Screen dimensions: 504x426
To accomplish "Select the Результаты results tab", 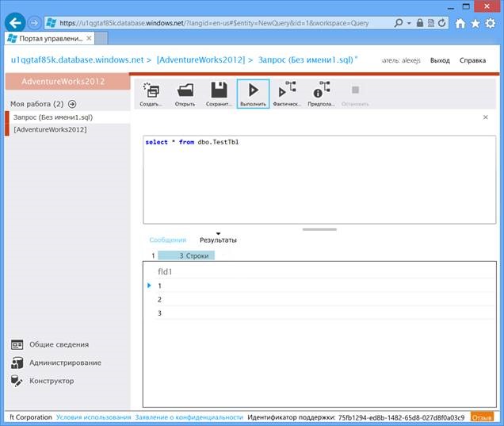I will point(218,240).
